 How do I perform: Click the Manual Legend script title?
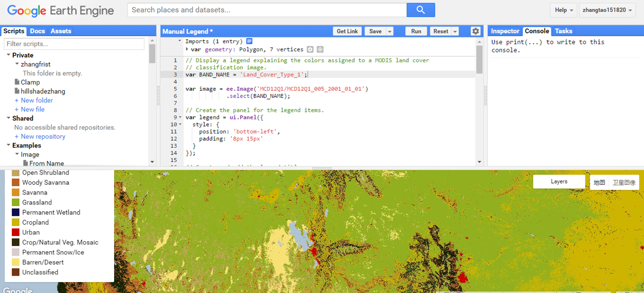click(x=188, y=31)
